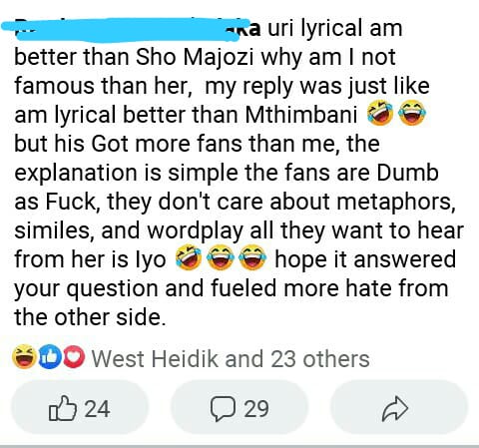Open comments via the speech bubble icon

click(x=223, y=409)
